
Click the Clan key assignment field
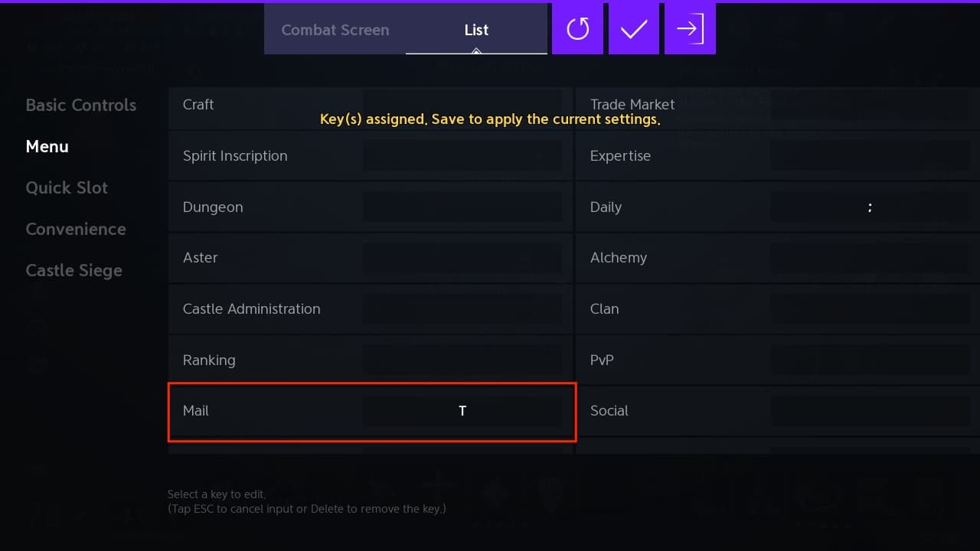[871, 308]
